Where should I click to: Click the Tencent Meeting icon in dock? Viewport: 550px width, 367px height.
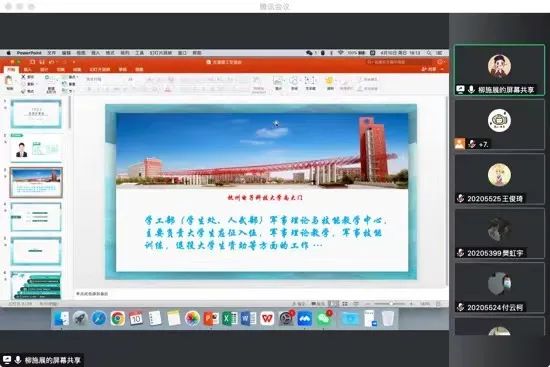point(304,319)
